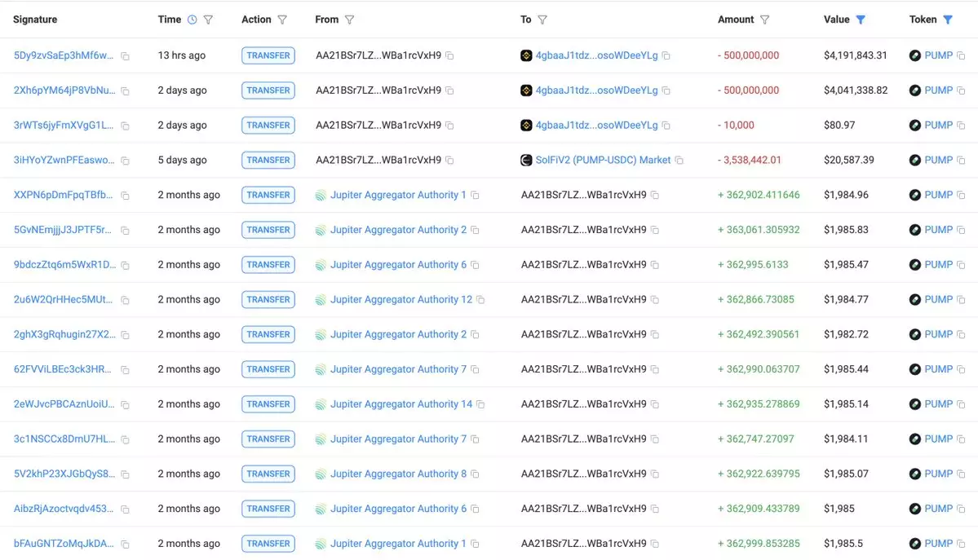Open SolFiV2 (PUMP-USDC) Market link
This screenshot has width=978, height=560.
603,161
